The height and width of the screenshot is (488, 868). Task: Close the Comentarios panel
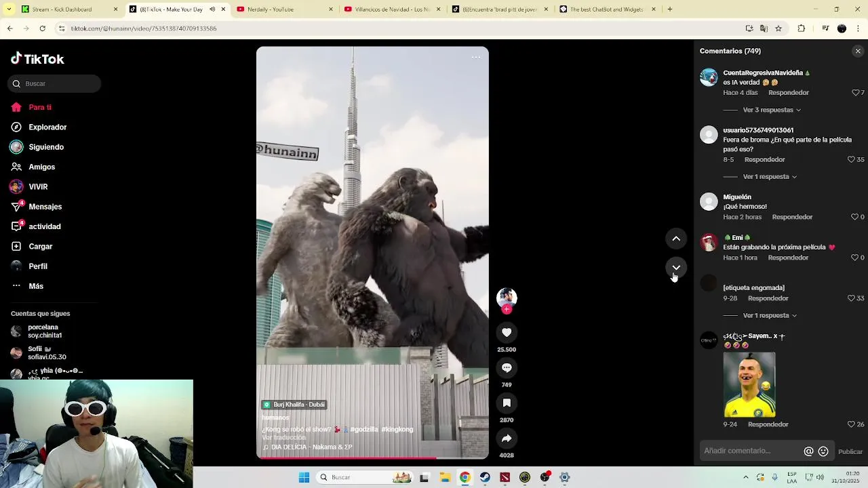(858, 51)
